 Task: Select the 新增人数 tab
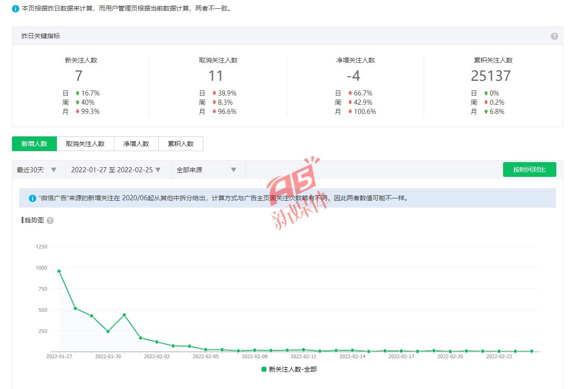click(x=34, y=144)
